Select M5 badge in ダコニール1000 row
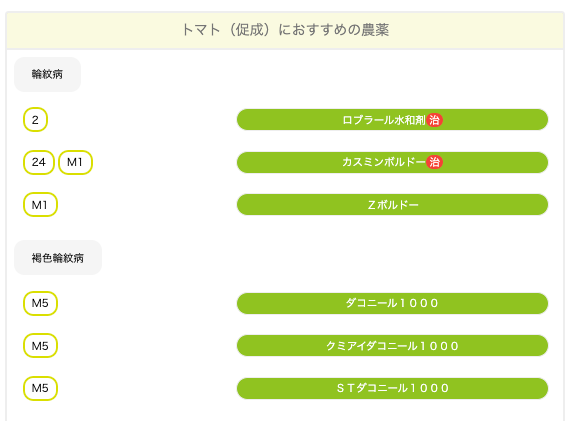 click(40, 303)
